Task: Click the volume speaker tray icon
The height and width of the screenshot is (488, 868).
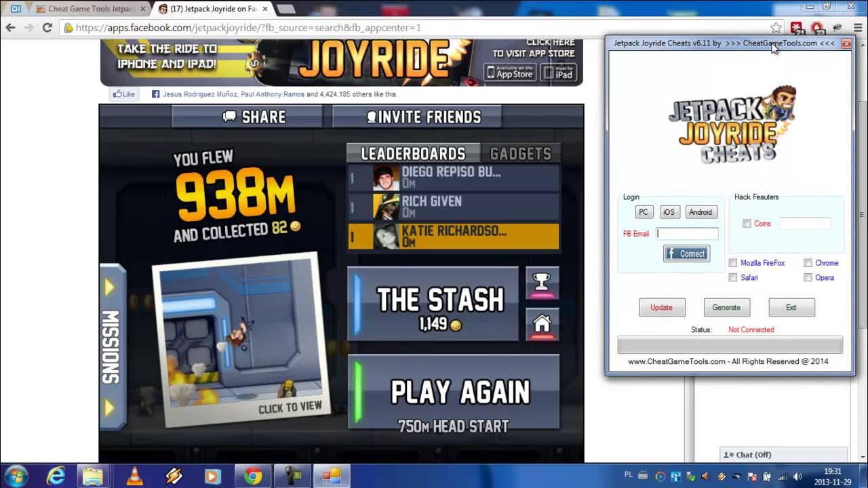Action: 798,476
